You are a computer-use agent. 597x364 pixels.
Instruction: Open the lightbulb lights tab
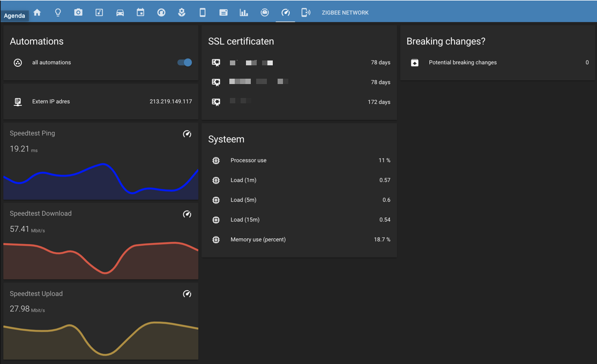[58, 12]
